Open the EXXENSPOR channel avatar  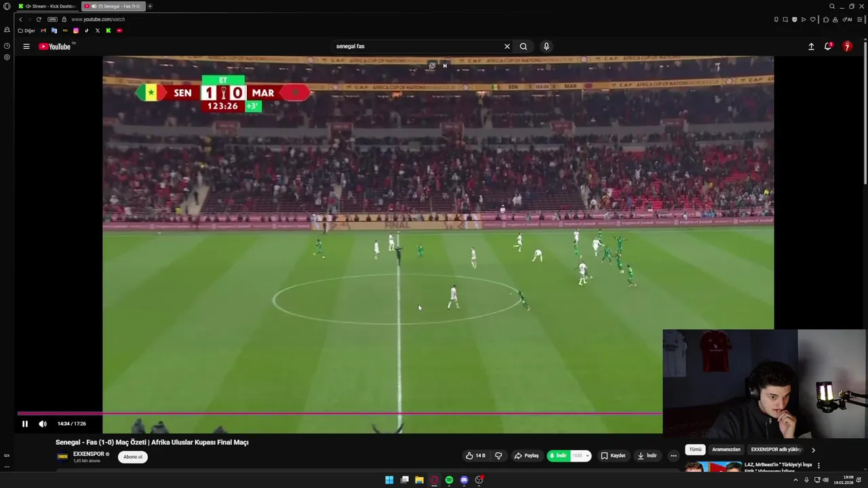pyautogui.click(x=62, y=457)
